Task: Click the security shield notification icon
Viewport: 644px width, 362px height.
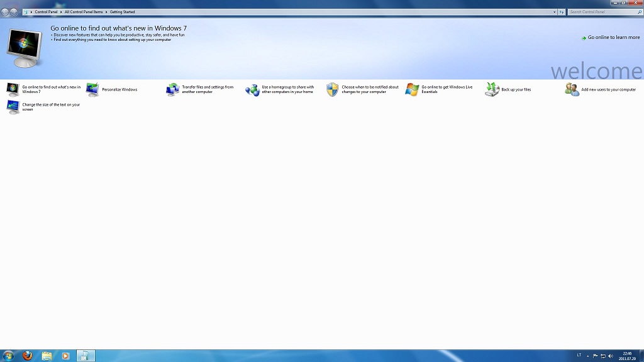Action: click(x=332, y=90)
